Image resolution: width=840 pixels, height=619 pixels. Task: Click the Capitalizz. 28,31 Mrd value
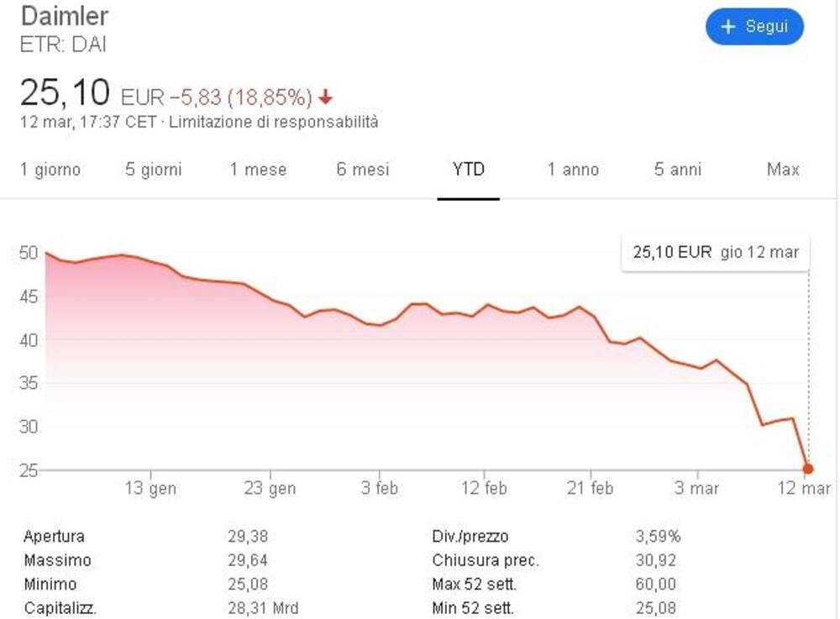coord(262,608)
